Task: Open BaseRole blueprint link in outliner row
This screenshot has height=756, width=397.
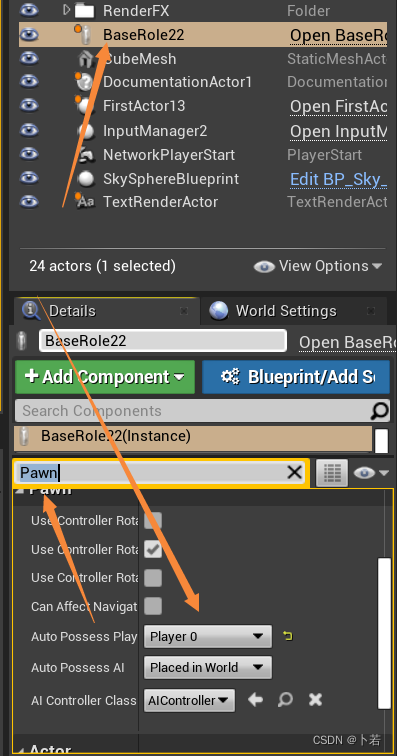Action: (x=338, y=35)
